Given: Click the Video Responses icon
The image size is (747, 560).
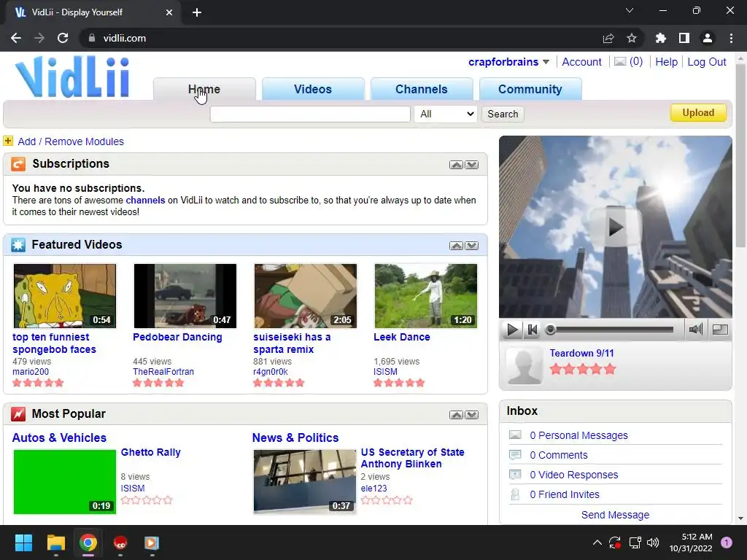Looking at the screenshot, I should click(515, 474).
